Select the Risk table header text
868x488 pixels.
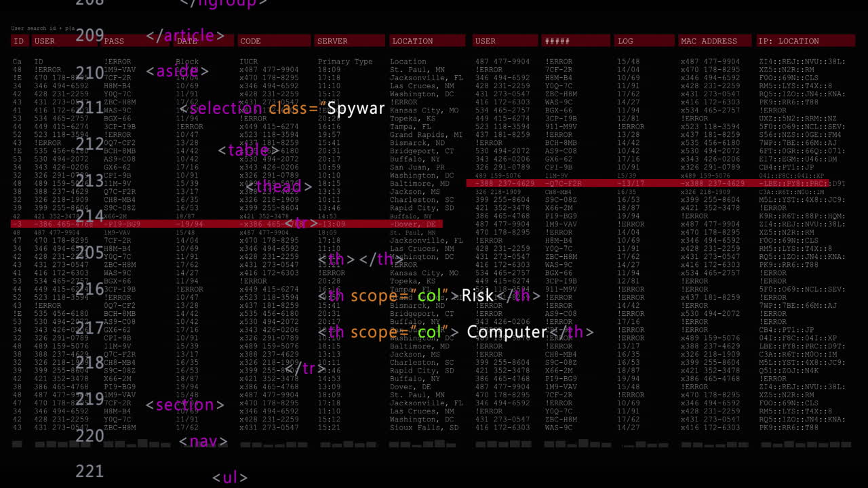[479, 296]
